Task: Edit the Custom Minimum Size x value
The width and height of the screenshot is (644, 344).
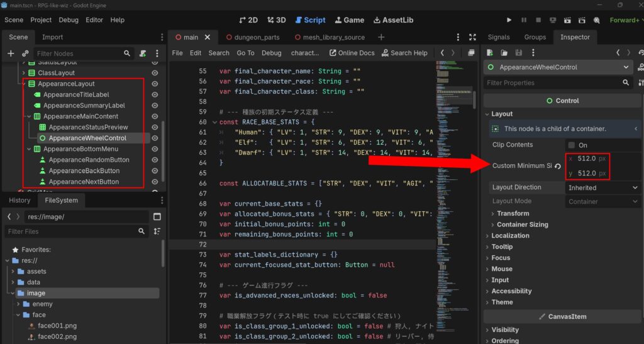Action: [x=588, y=158]
